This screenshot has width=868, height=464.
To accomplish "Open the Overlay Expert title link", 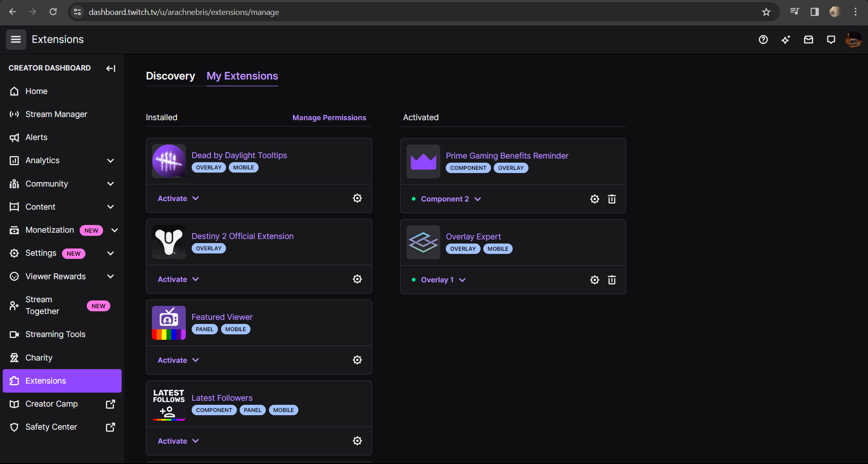I will click(x=473, y=237).
